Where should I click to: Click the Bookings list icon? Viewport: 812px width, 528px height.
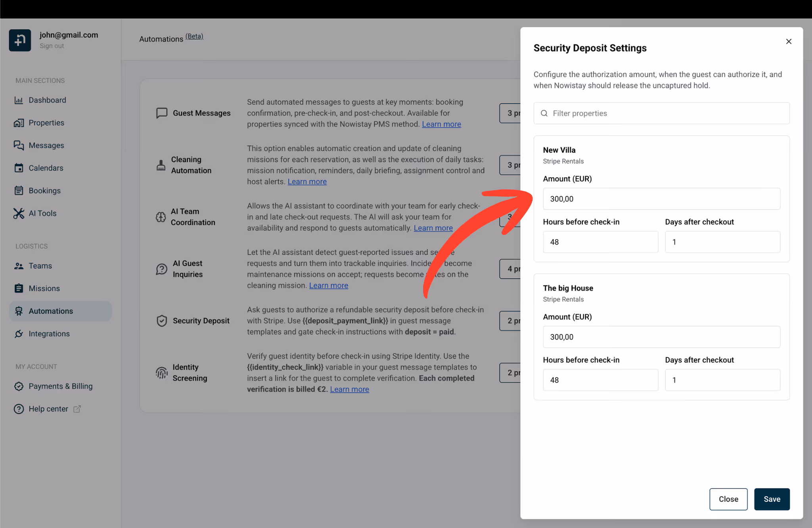point(19,190)
